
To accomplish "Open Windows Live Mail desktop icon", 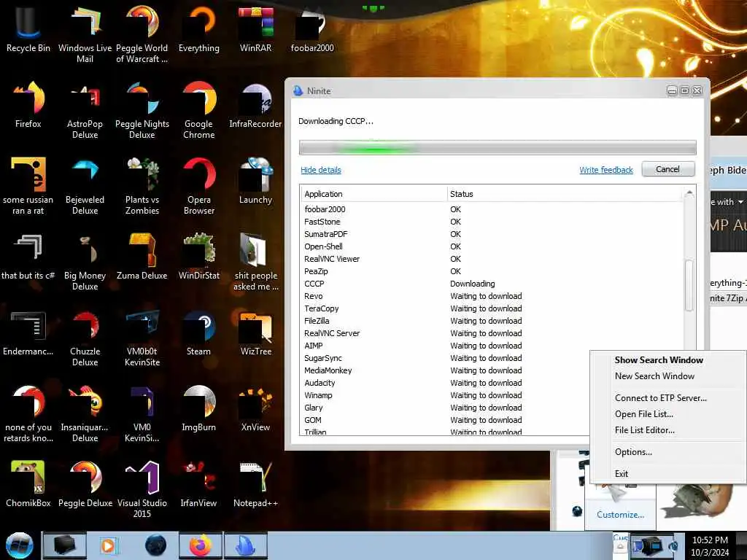I will pos(85,34).
